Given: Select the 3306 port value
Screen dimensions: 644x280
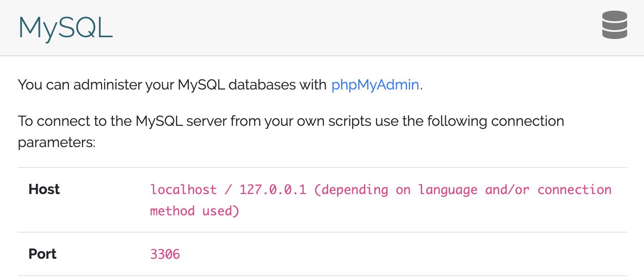Looking at the screenshot, I should click(165, 254).
